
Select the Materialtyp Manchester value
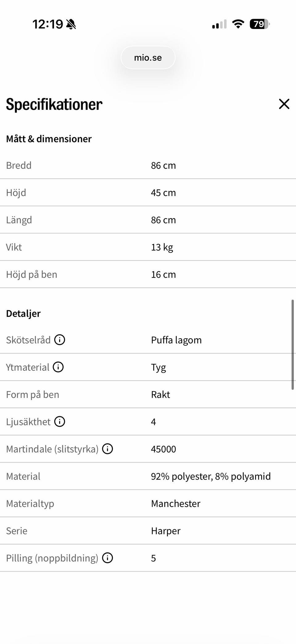pyautogui.click(x=175, y=504)
